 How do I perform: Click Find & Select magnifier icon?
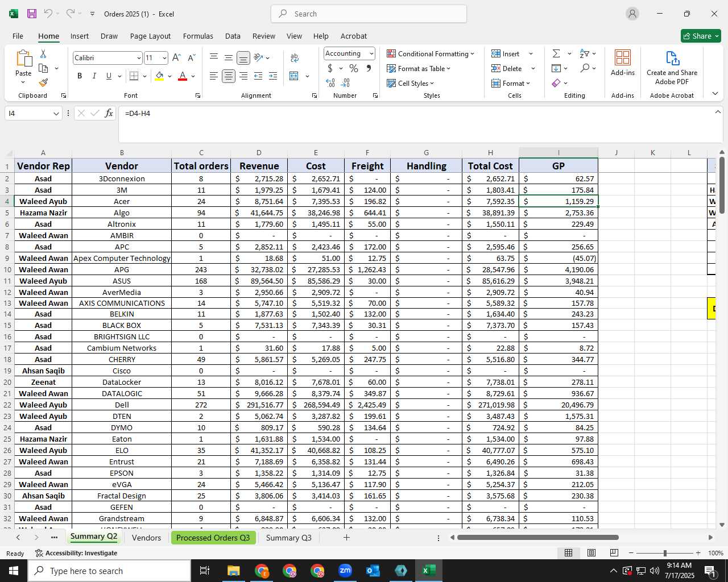click(x=585, y=68)
